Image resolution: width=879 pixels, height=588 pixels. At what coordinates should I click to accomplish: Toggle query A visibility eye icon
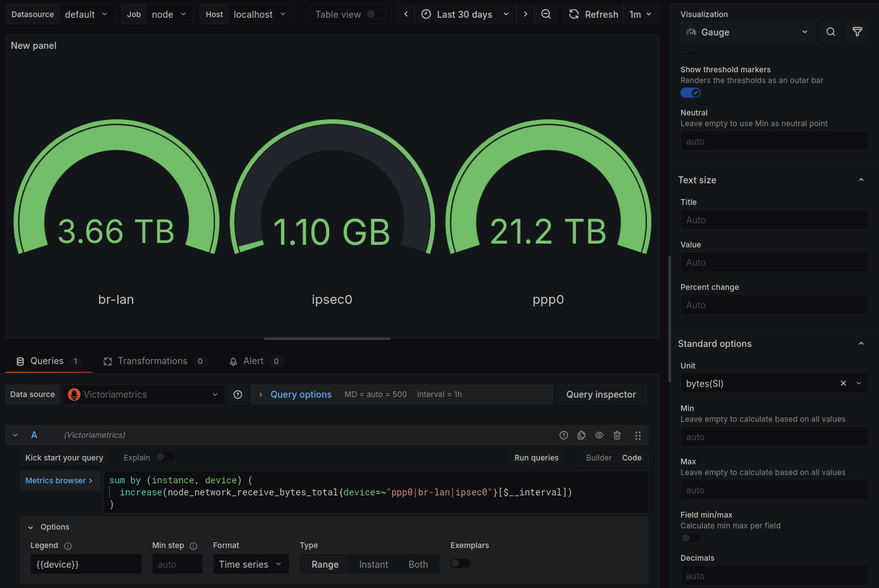point(599,435)
